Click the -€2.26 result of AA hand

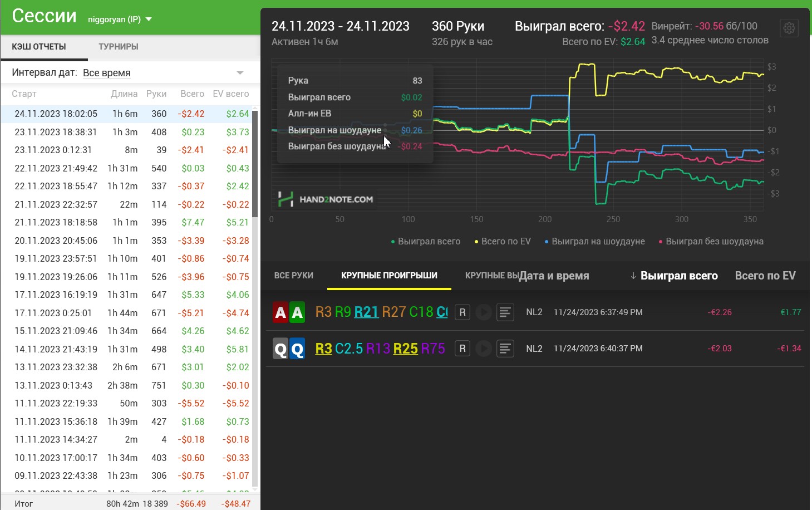pyautogui.click(x=720, y=312)
